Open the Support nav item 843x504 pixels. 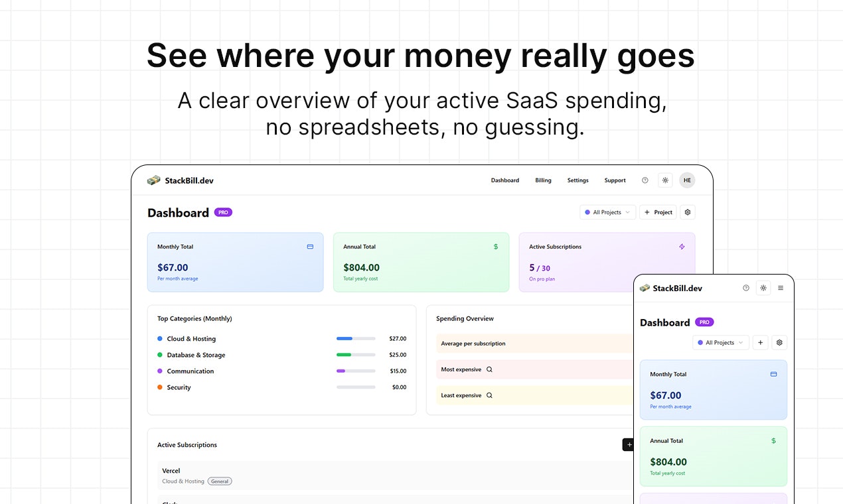[x=615, y=180]
